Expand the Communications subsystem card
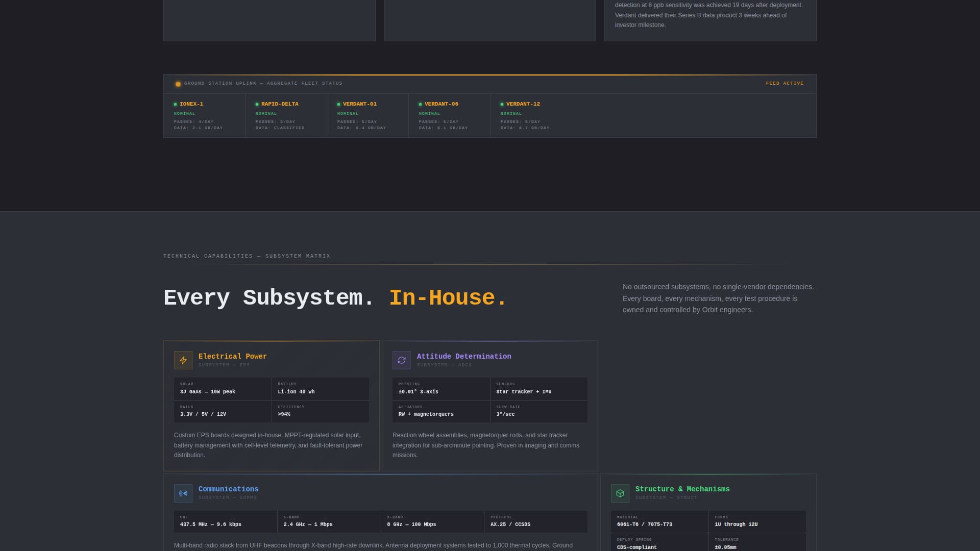The height and width of the screenshot is (551, 980). [x=380, y=510]
